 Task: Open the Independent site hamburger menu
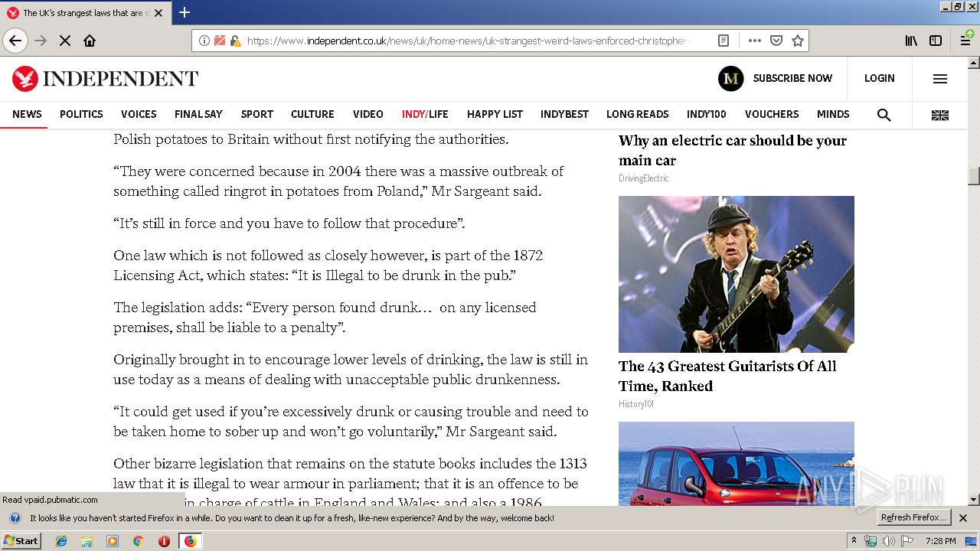tap(940, 78)
